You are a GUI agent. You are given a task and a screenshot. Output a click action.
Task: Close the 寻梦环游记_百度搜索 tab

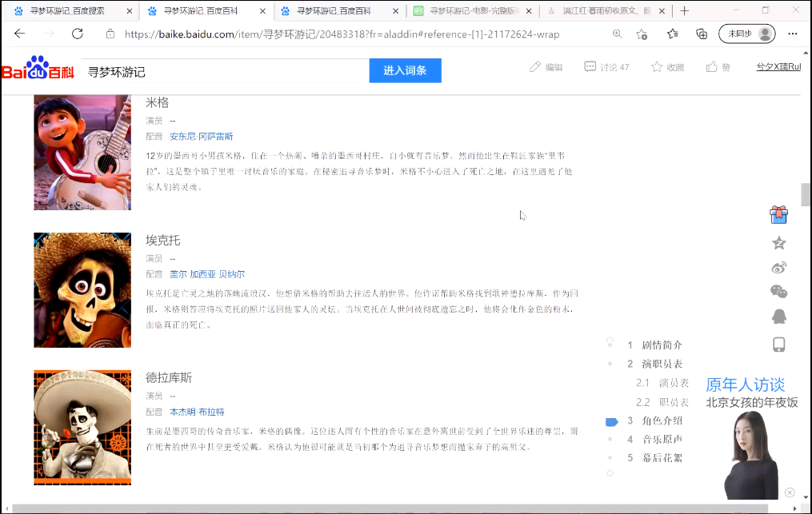(130, 11)
